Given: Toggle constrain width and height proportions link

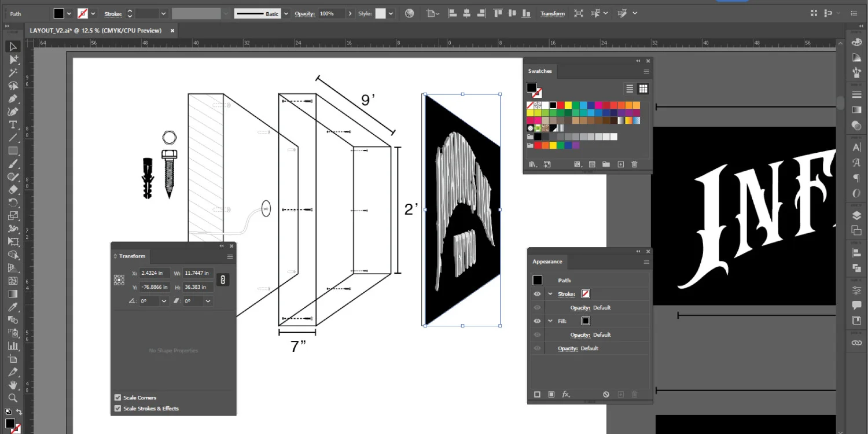Looking at the screenshot, I should pyautogui.click(x=223, y=279).
